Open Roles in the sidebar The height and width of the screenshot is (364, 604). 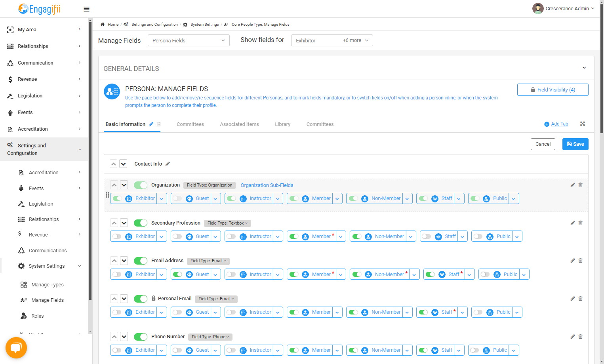[38, 316]
